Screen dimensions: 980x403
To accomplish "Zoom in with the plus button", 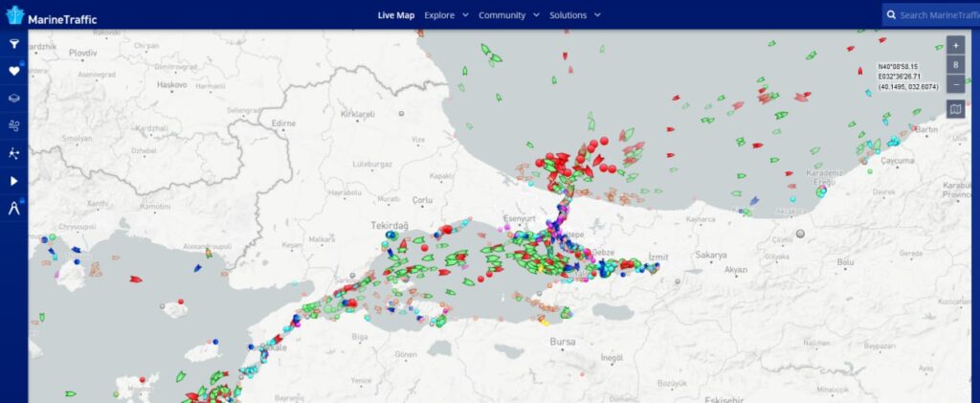I will [955, 46].
